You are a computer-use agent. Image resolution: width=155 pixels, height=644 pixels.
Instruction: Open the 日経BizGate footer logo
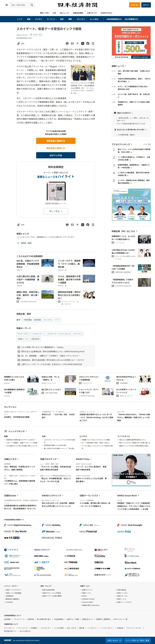[x=132, y=556]
